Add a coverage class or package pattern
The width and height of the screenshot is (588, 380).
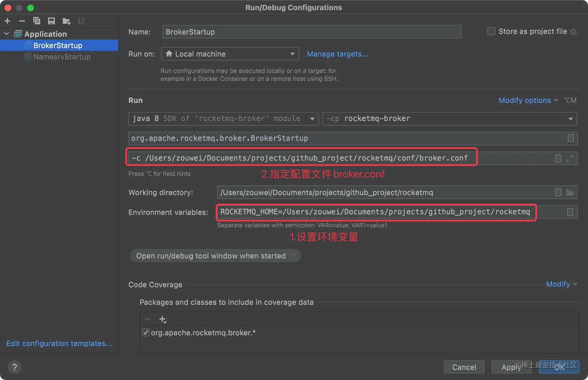pyautogui.click(x=163, y=319)
